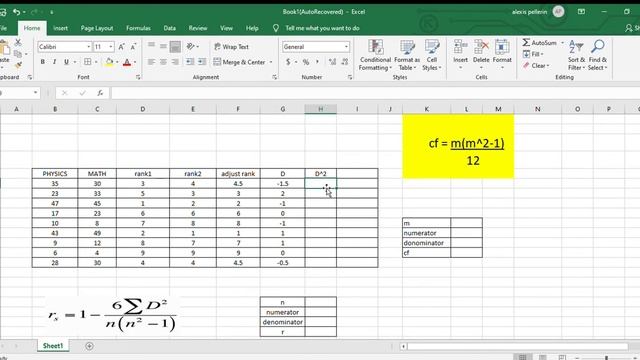Toggle Bold formatting

42,62
